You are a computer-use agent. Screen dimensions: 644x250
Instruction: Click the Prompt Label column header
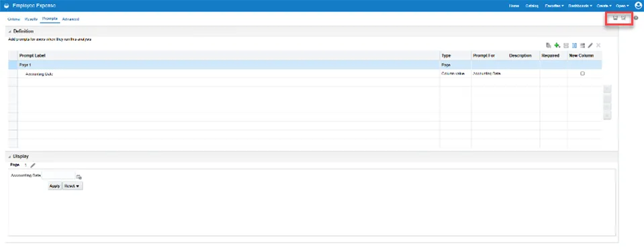pos(32,56)
